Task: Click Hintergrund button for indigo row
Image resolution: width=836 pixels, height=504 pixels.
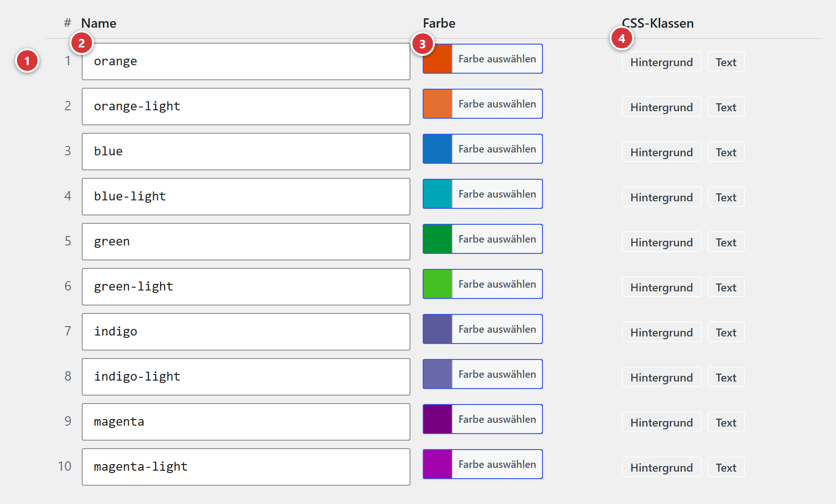Action: 661,332
